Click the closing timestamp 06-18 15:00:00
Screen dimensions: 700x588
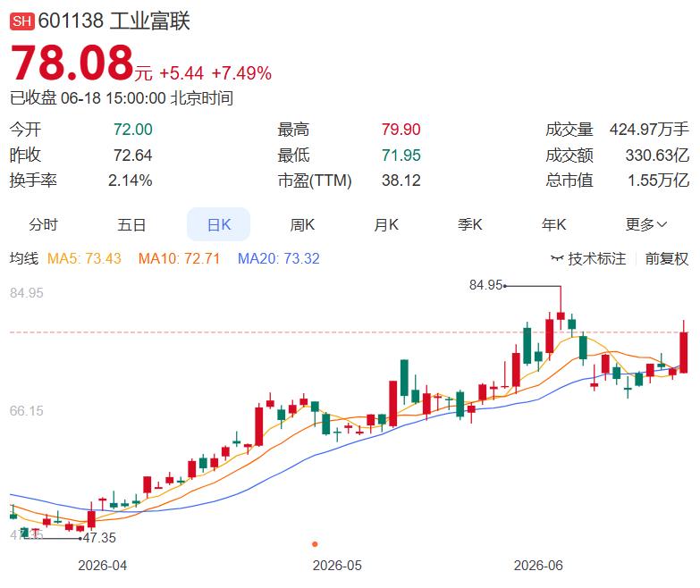114,98
